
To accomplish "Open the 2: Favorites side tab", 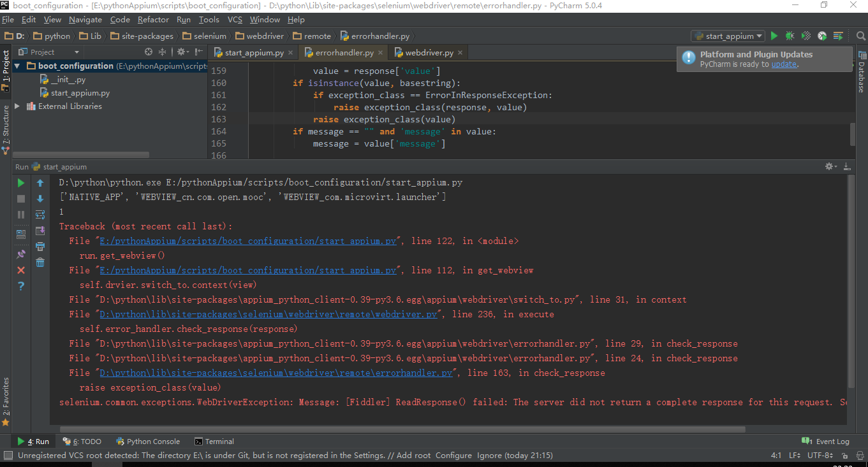I will point(6,402).
